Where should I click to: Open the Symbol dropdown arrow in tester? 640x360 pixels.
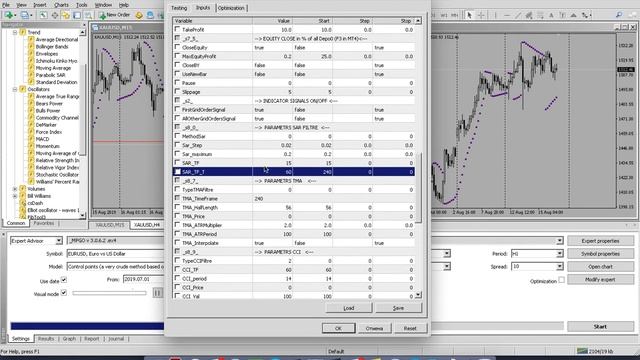(447, 254)
